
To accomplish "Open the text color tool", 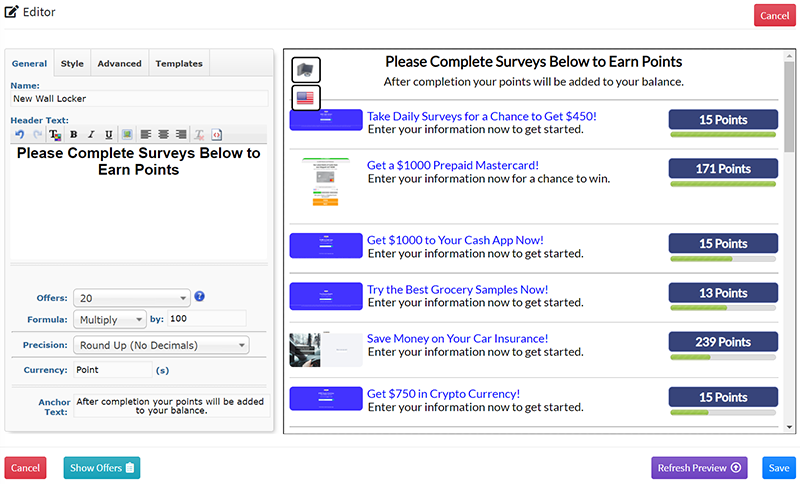I will tap(55, 134).
